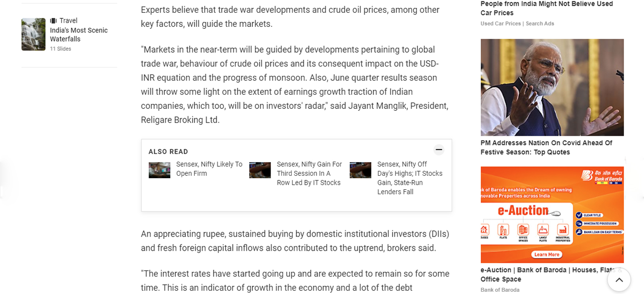Click the waterfall thumbnail image
The image size is (644, 294).
33,34
